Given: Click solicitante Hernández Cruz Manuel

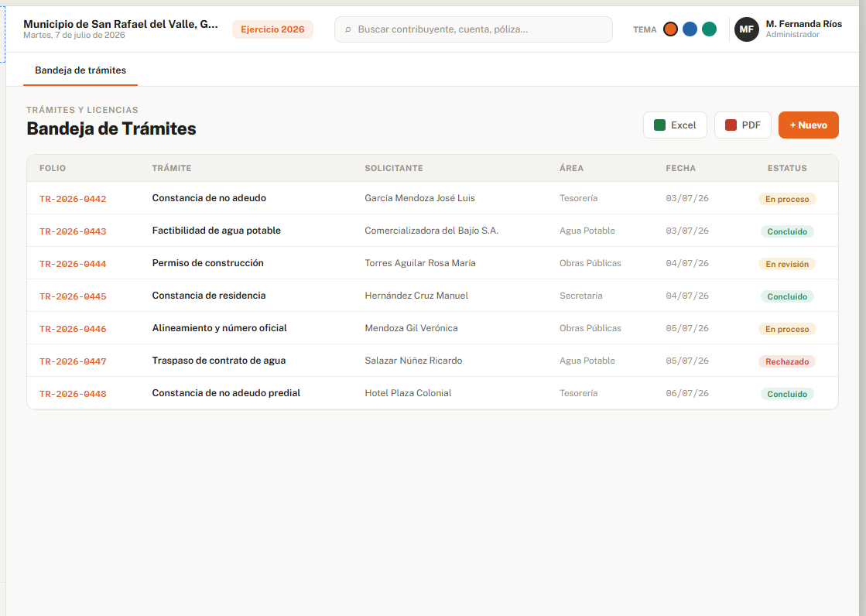Looking at the screenshot, I should [416, 296].
